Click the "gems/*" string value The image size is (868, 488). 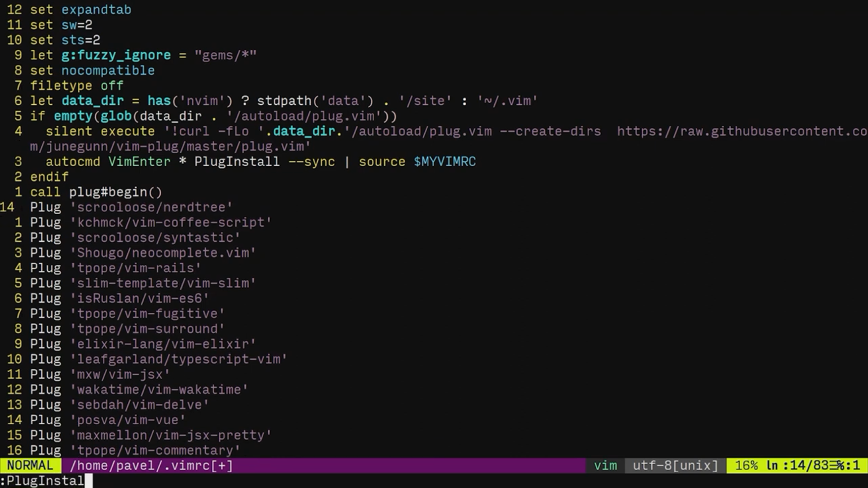225,55
